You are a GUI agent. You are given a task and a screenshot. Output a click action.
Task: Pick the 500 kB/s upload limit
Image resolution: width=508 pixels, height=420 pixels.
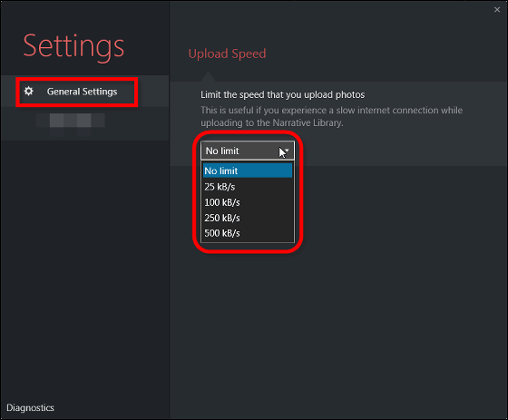(x=248, y=233)
